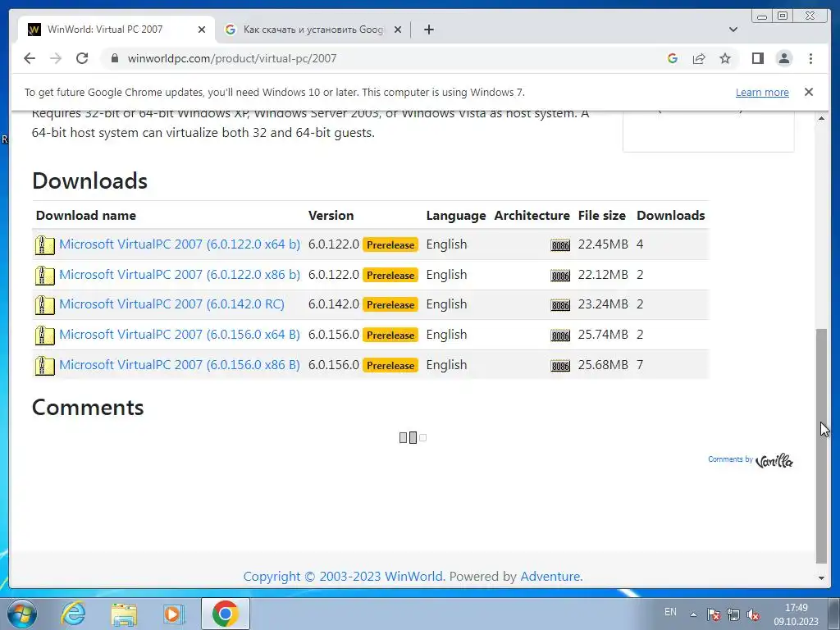
Task: Click archive icon for 6.0.142.0 RC row
Action: coord(45,305)
